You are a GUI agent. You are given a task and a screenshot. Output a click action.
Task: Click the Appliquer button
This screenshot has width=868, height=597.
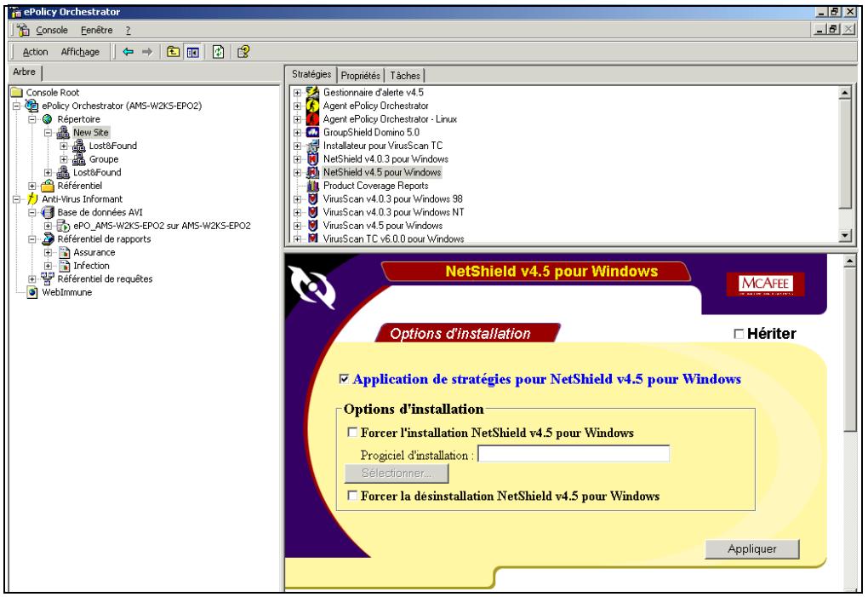click(x=751, y=548)
